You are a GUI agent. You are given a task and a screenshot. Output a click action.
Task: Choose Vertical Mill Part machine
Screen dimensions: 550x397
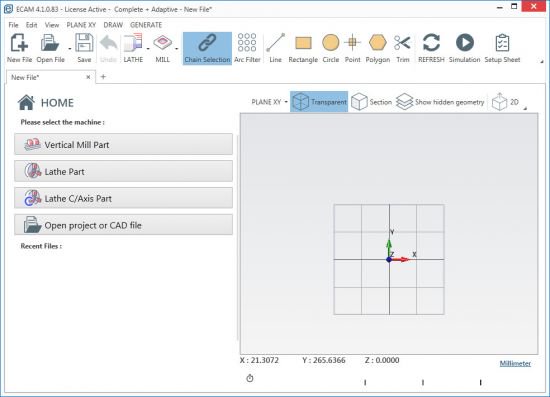123,144
